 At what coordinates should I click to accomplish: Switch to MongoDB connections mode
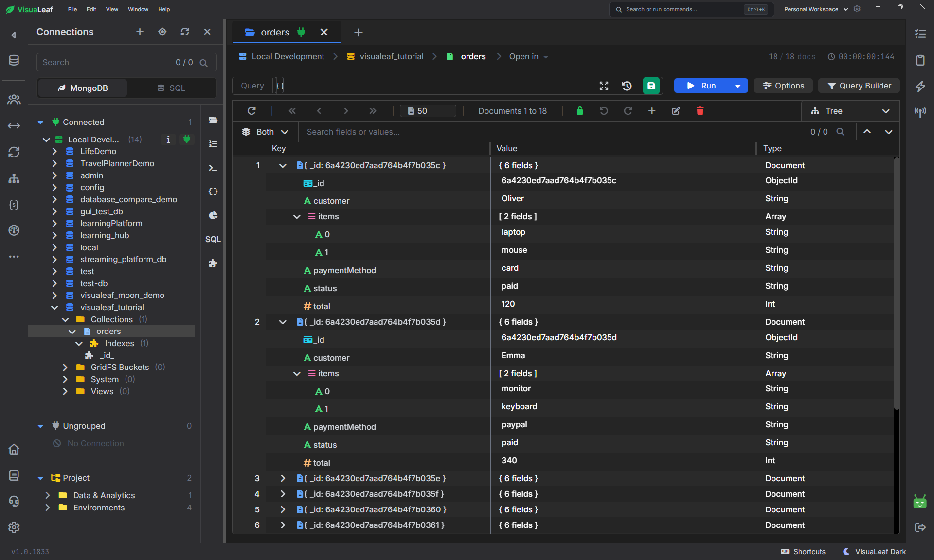(x=83, y=88)
